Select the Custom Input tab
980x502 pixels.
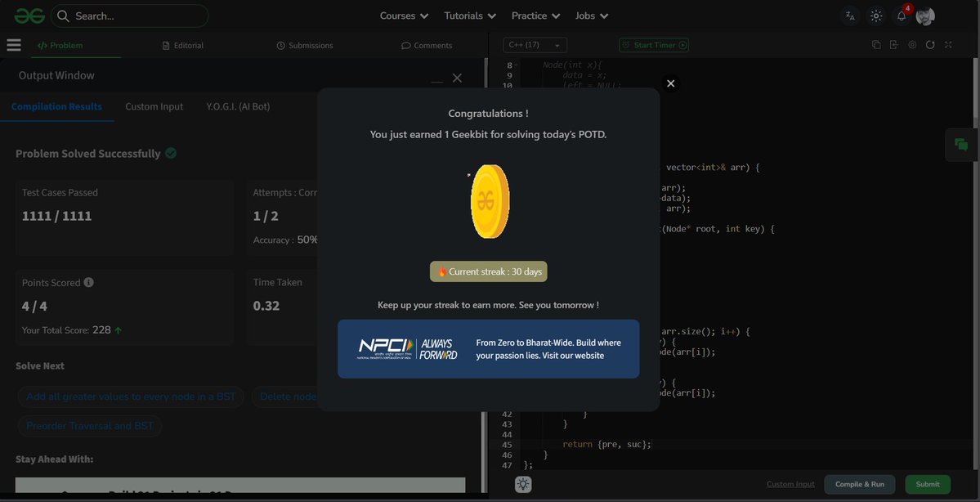point(154,106)
